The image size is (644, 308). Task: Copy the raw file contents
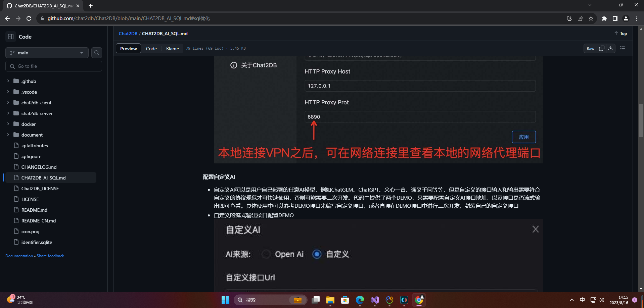602,49
